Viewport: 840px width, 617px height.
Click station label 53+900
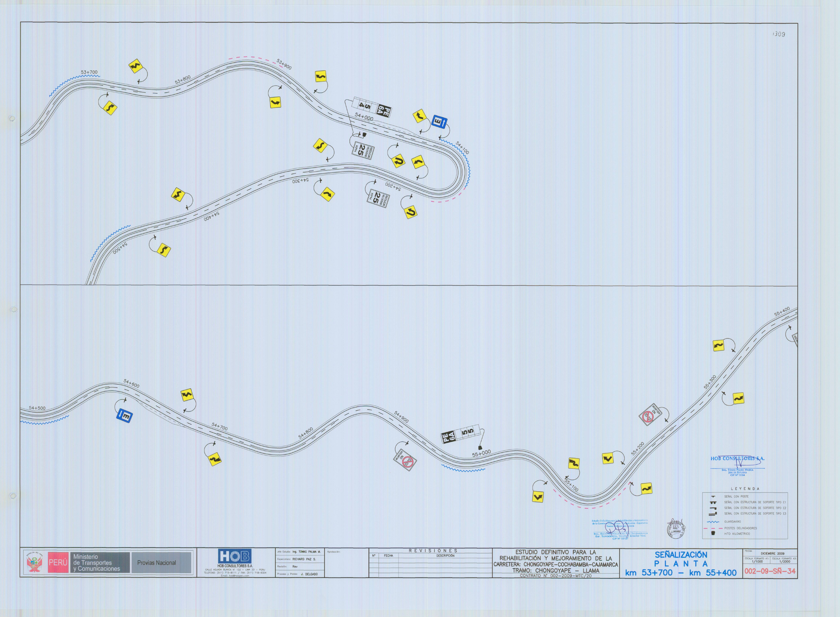(x=284, y=64)
